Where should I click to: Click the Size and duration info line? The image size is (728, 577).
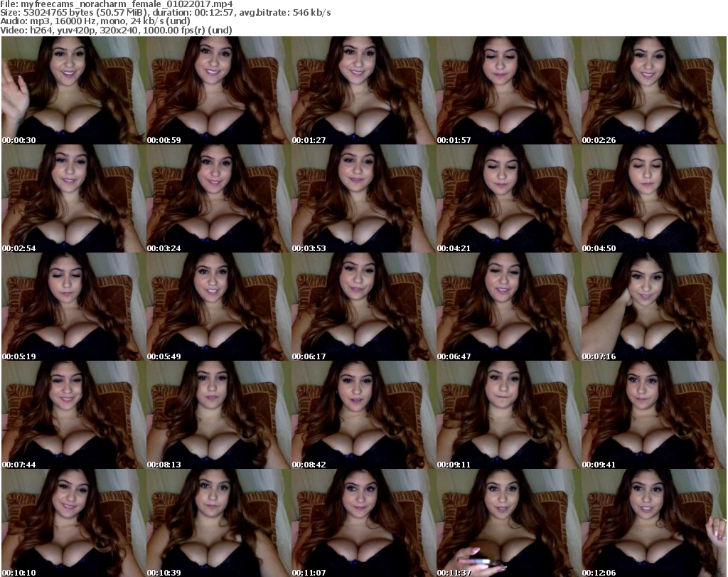click(x=166, y=13)
